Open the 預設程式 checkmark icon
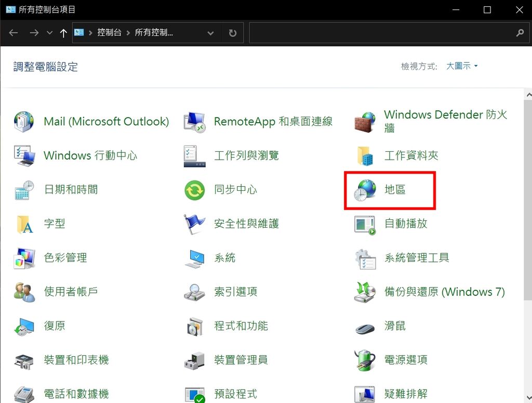This screenshot has height=403, width=532. click(195, 395)
